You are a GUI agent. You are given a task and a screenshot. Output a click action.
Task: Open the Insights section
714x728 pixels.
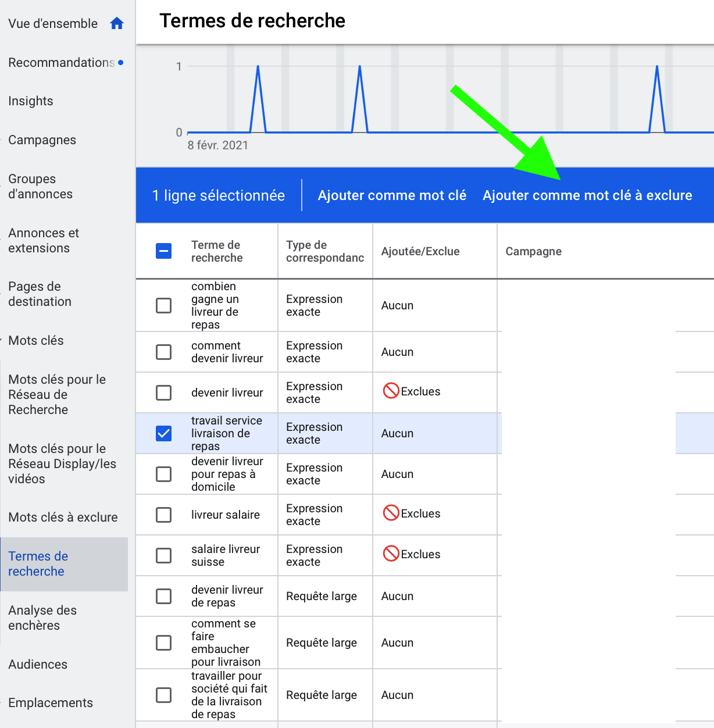[x=31, y=101]
